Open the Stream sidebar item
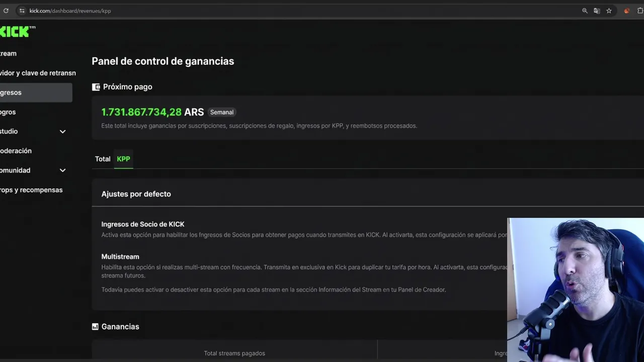This screenshot has width=644, height=362. coord(8,53)
